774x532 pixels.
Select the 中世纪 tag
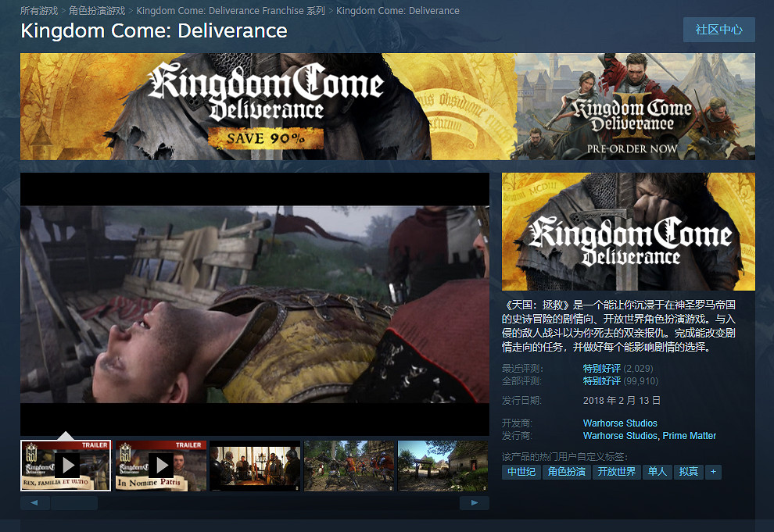[x=521, y=472]
